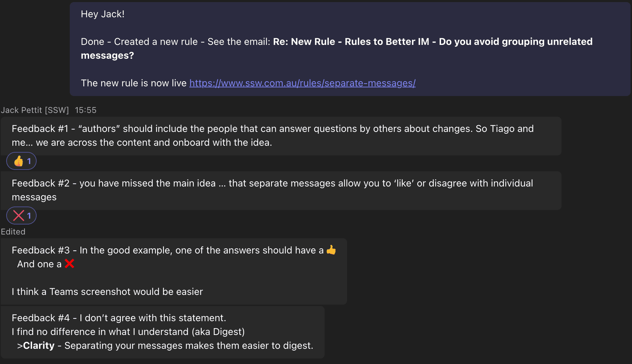The height and width of the screenshot is (364, 632).
Task: Click the thumbs up emoji inside Feedback #3
Action: 331,250
